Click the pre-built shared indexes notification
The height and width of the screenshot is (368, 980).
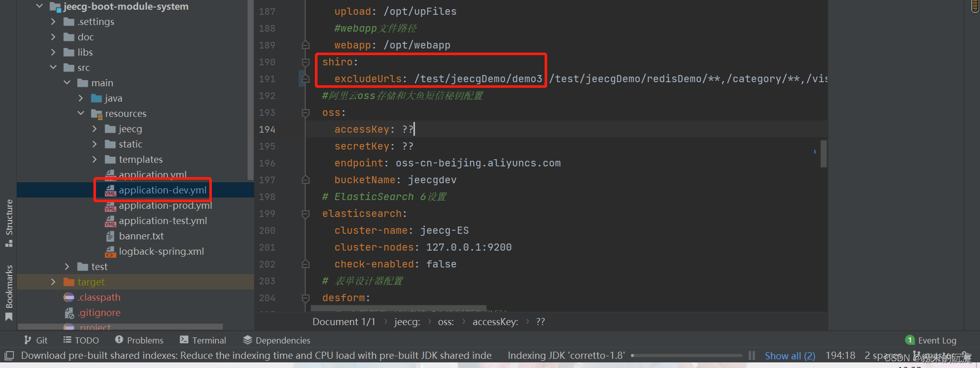pyautogui.click(x=257, y=356)
